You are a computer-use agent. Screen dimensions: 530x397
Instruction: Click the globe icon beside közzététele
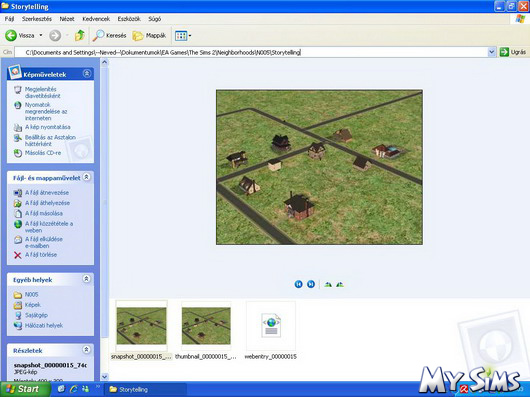(x=18, y=224)
